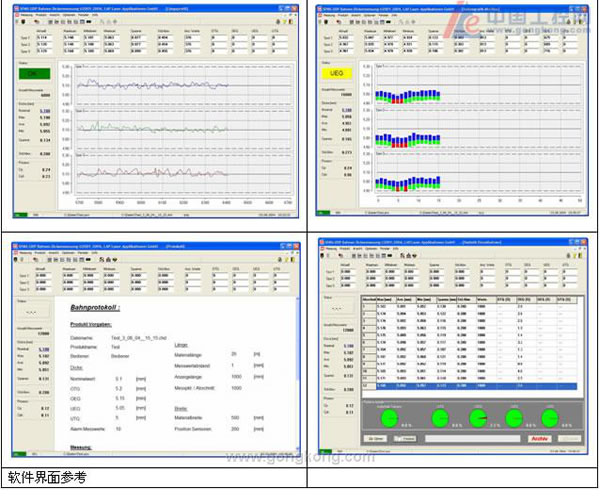Open Fenster menu in the statistics table window
Image resolution: width=600 pixels, height=497 pixels.
[383, 248]
